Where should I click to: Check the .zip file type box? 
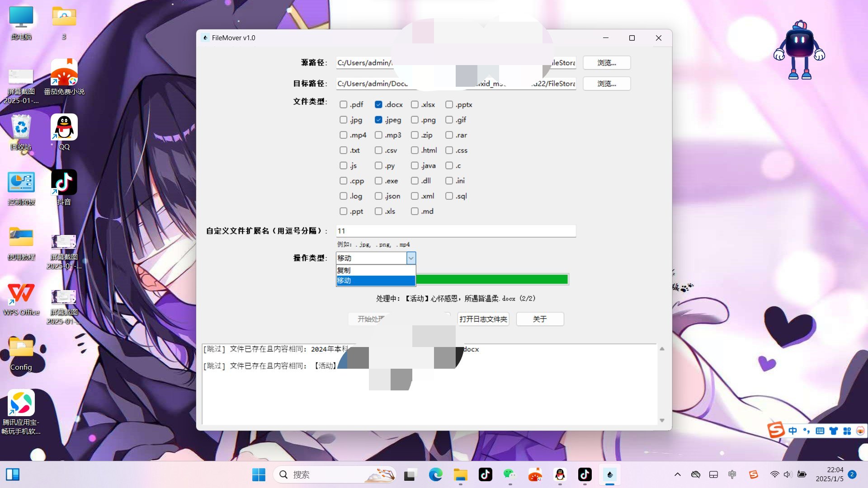click(415, 135)
